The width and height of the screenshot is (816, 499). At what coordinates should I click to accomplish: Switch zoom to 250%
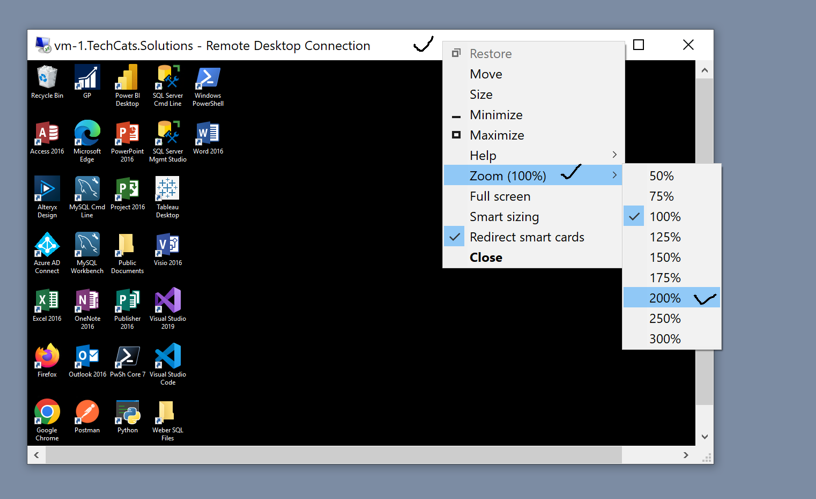point(671,318)
